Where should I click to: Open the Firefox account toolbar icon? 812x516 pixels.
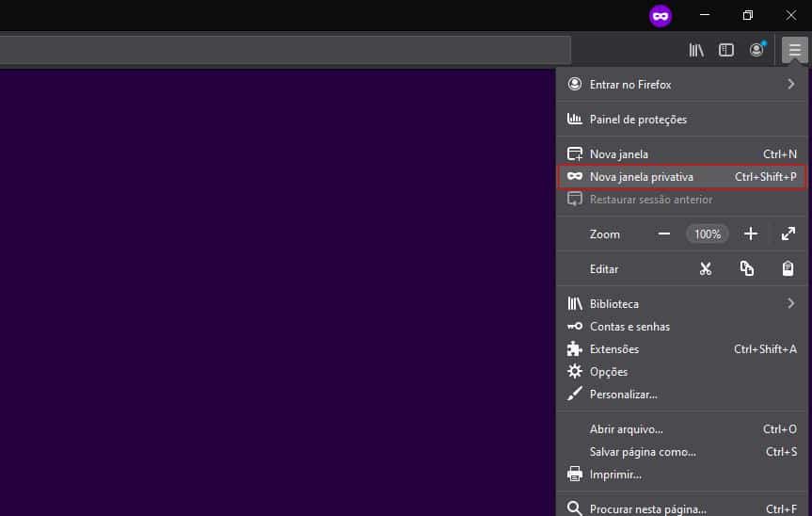(x=756, y=50)
